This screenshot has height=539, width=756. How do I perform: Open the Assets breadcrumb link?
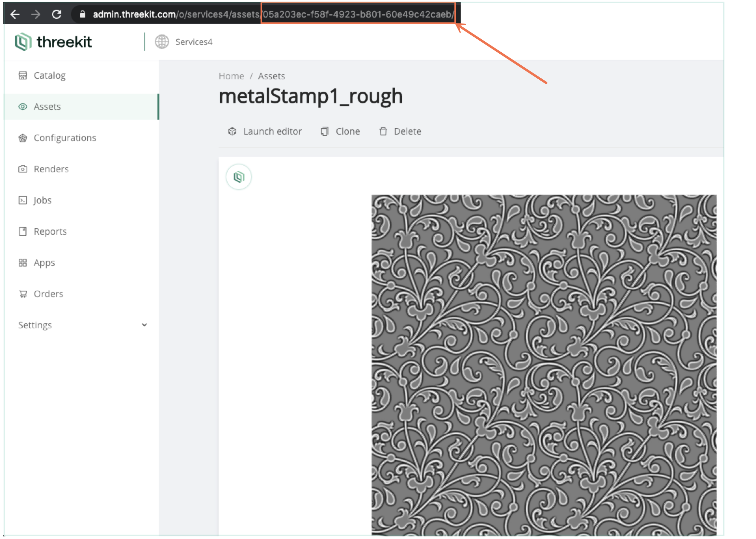tap(271, 76)
